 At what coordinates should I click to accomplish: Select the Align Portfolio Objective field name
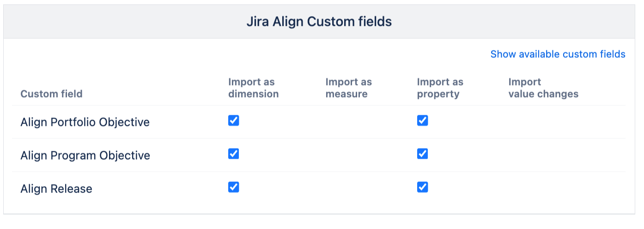pos(85,122)
